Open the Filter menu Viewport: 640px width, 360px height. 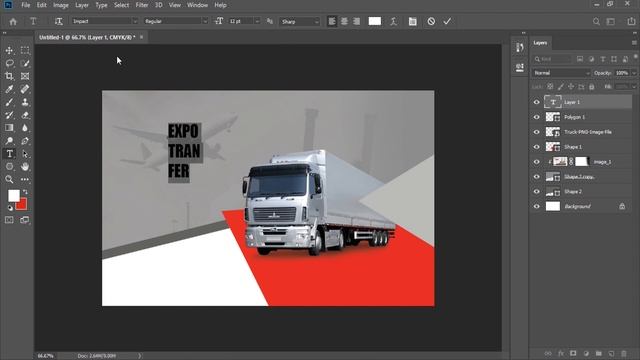(142, 5)
